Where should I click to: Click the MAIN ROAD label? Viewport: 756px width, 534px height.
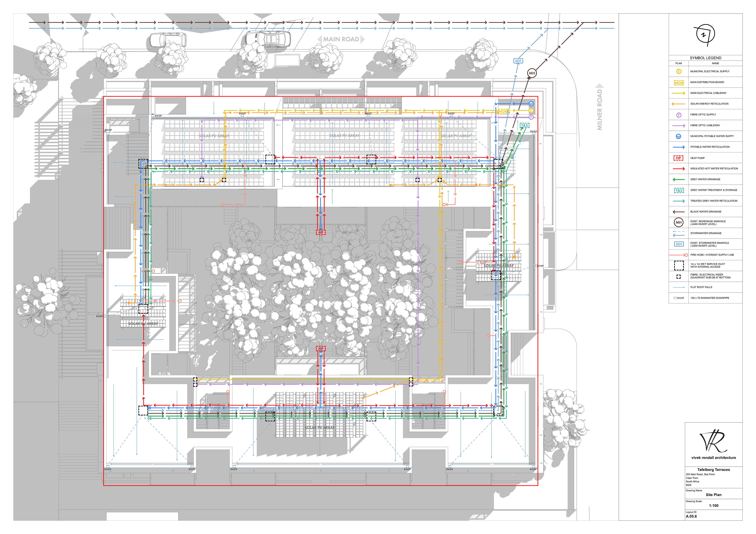(341, 39)
